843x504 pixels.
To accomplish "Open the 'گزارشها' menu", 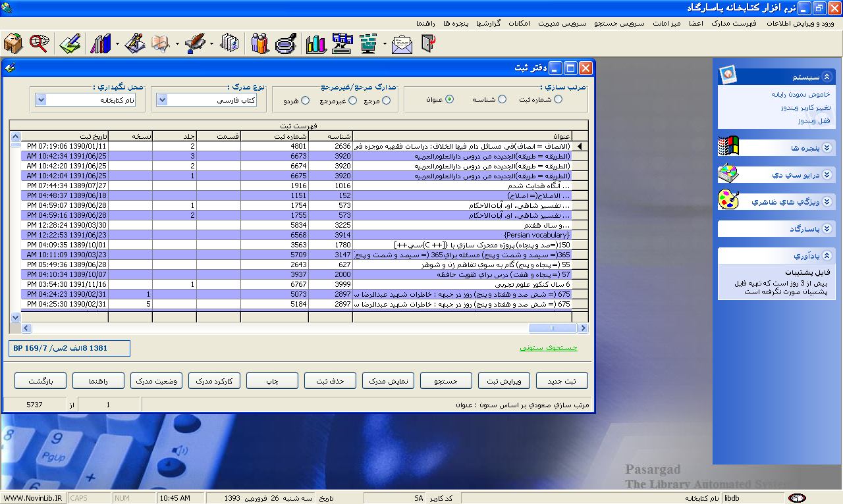I will [x=505, y=23].
